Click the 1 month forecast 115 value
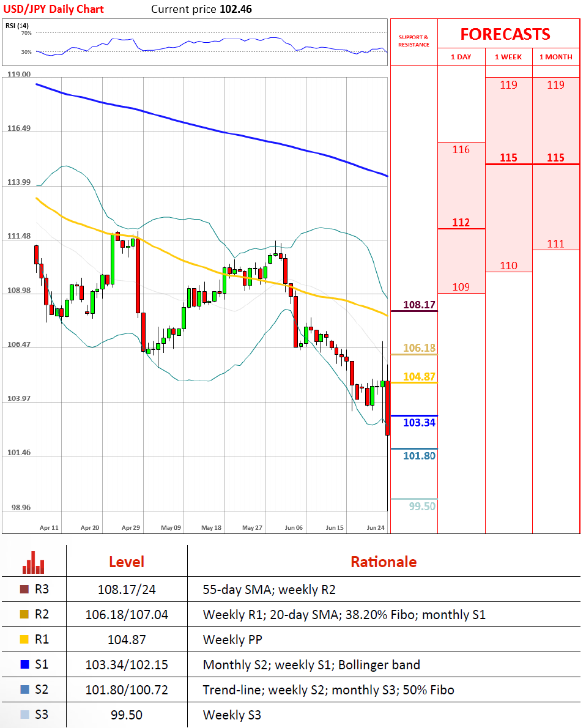Image resolution: width=586 pixels, height=728 pixels. 556,158
